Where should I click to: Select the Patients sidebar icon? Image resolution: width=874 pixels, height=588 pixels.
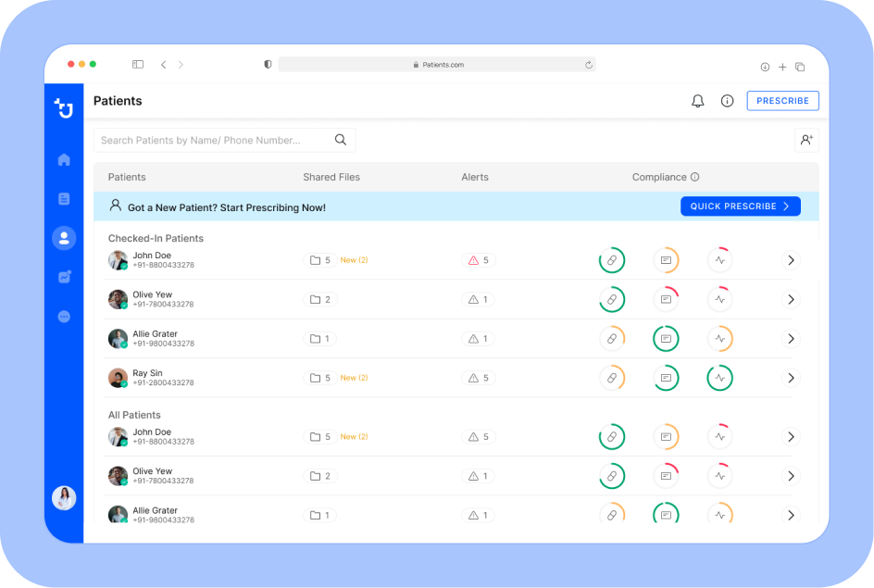point(64,238)
